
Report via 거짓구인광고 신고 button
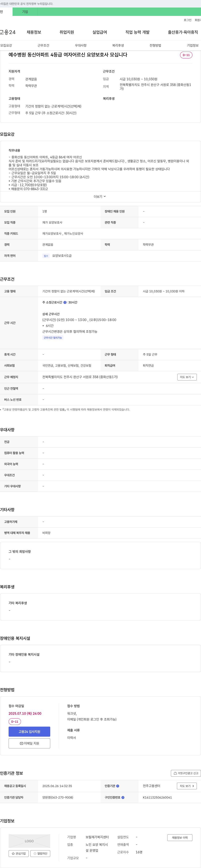(186, 773)
